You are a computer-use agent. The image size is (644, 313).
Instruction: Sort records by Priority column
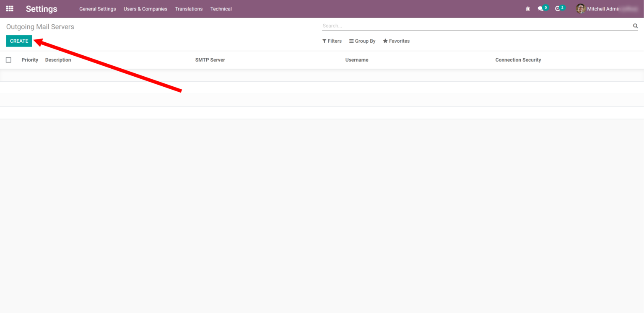coord(29,59)
